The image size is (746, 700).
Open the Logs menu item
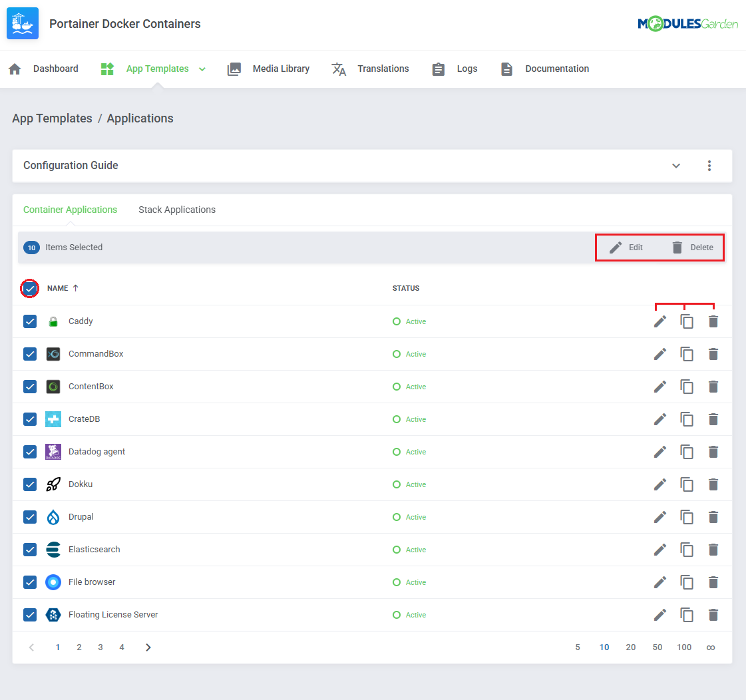coord(455,69)
